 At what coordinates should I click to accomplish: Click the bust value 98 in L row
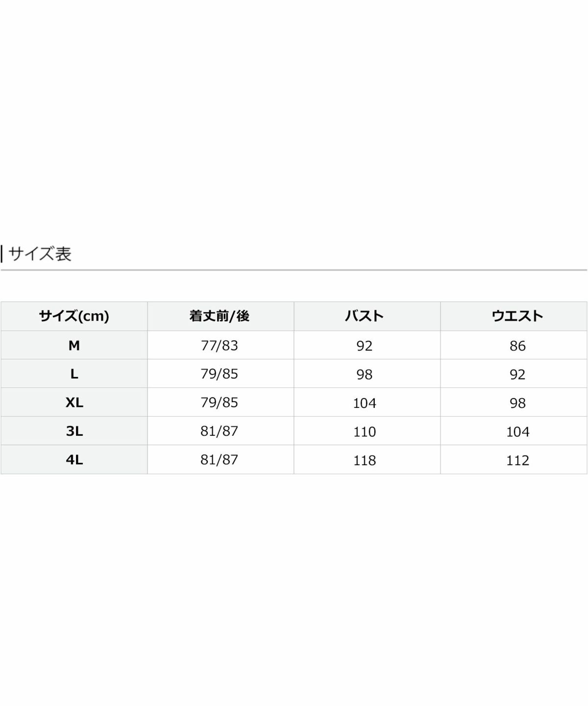click(x=364, y=375)
